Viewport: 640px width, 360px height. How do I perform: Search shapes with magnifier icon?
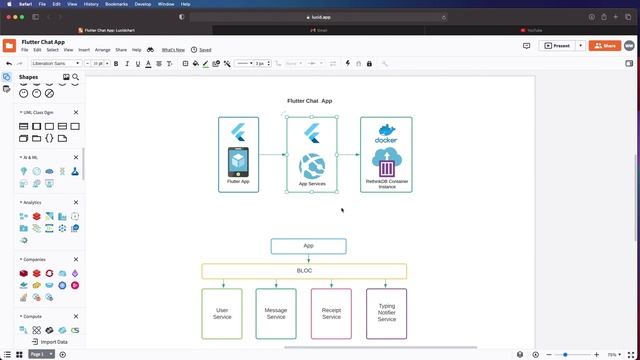tap(76, 77)
